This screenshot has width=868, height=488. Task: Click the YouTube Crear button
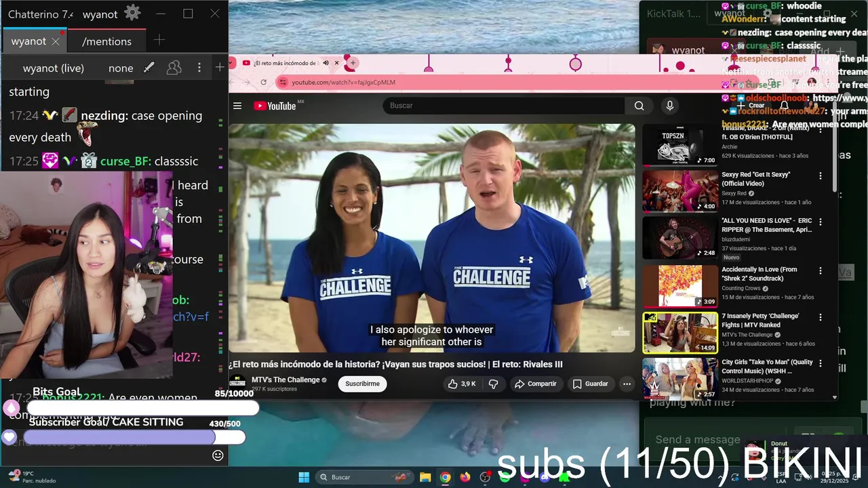[x=751, y=106]
